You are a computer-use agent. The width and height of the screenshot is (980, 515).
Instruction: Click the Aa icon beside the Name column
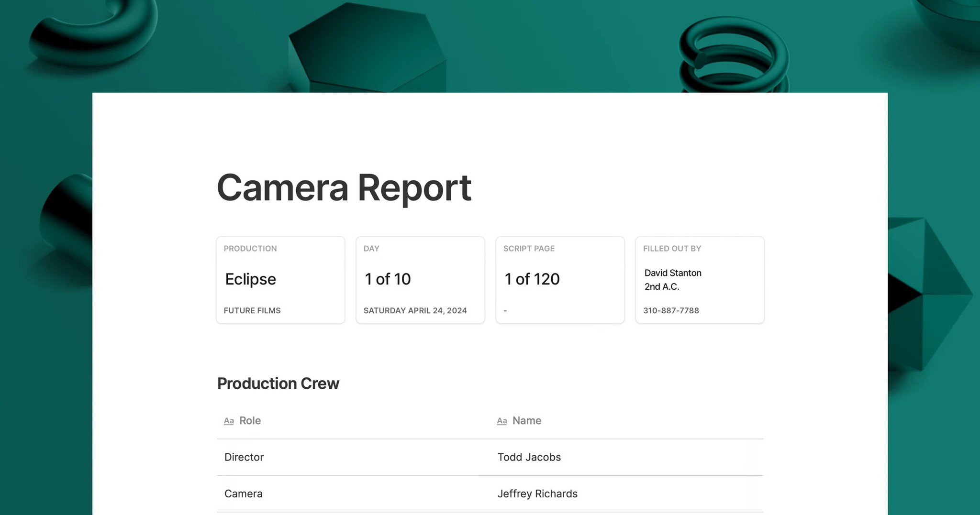(502, 421)
